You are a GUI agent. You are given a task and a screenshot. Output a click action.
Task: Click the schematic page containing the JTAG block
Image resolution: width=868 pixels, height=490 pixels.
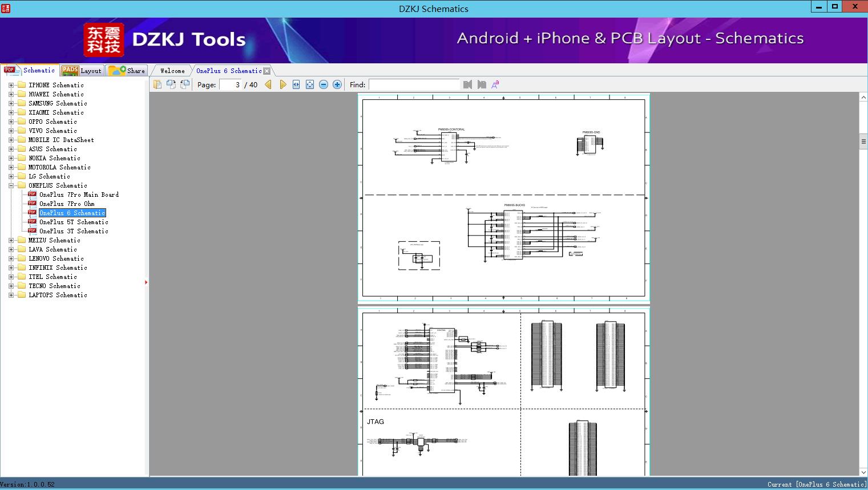click(x=504, y=391)
